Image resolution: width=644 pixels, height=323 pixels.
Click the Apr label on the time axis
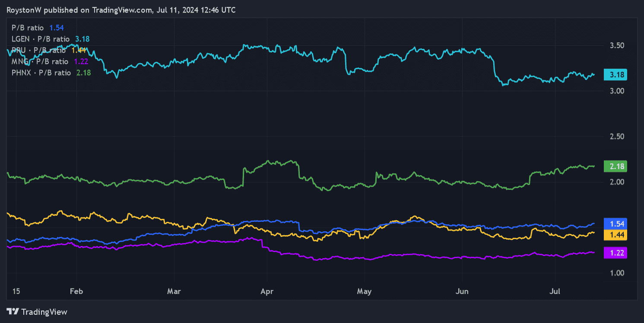[x=267, y=291]
